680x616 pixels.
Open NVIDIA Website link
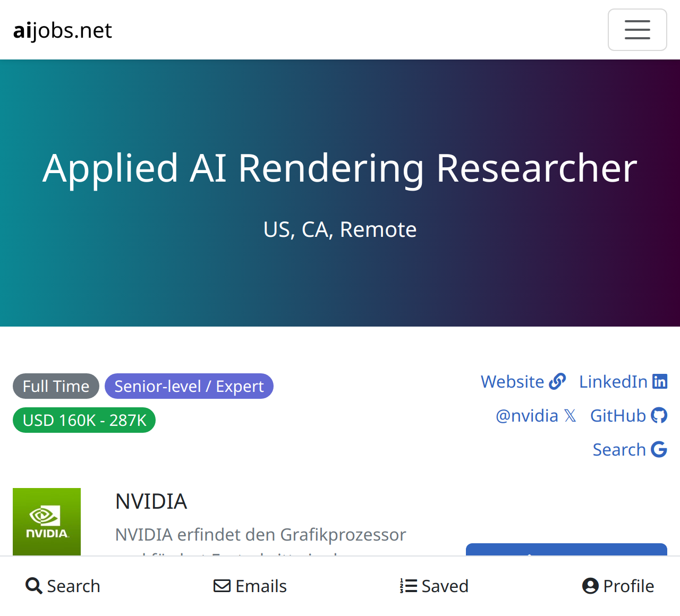pyautogui.click(x=523, y=381)
